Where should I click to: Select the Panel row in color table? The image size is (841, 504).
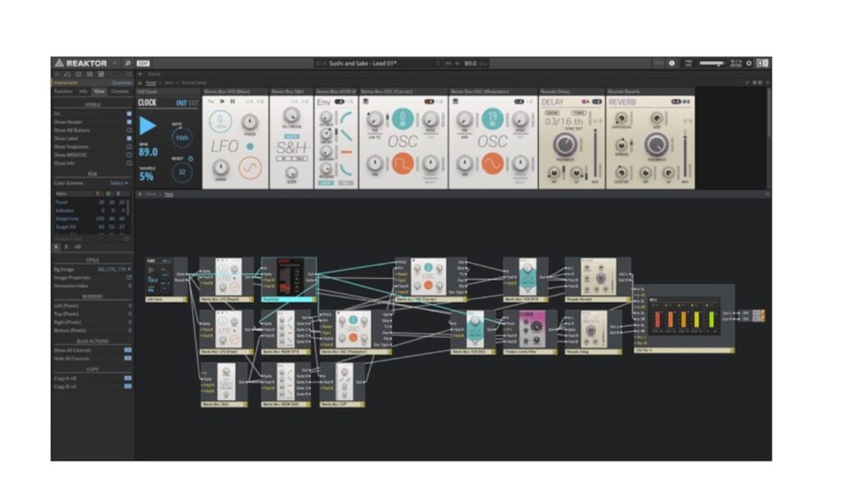pyautogui.click(x=91, y=202)
